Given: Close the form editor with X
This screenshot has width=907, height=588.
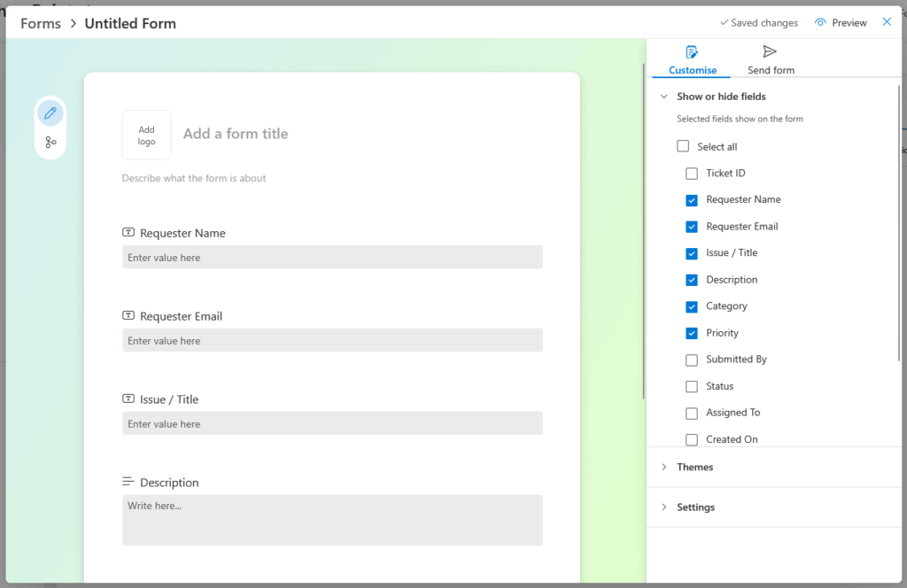Looking at the screenshot, I should (x=887, y=22).
